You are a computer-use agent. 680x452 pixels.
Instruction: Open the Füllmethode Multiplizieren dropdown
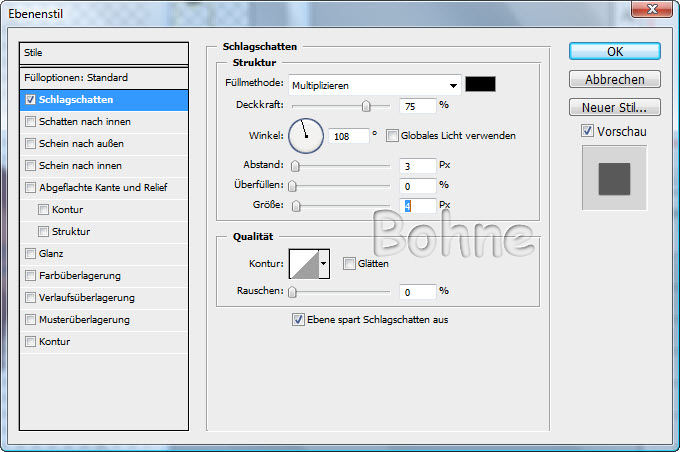pos(375,85)
